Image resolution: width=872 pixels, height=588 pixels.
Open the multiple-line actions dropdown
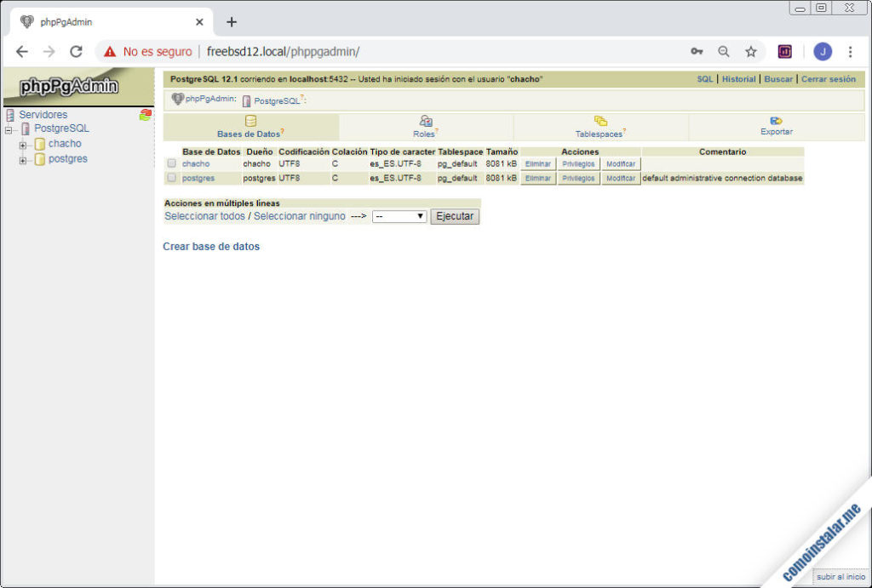399,216
